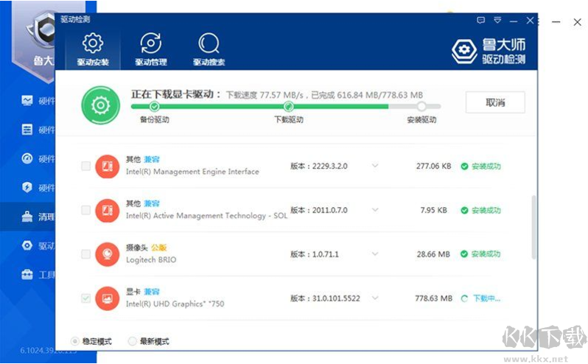588x364 pixels.
Task: Minimize the main 鲁大师 window
Action: (x=556, y=22)
